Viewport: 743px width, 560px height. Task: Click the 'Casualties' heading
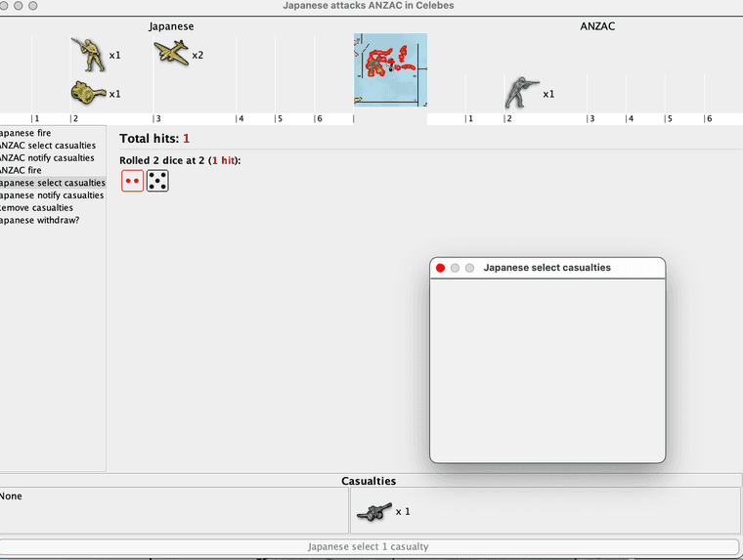369,481
